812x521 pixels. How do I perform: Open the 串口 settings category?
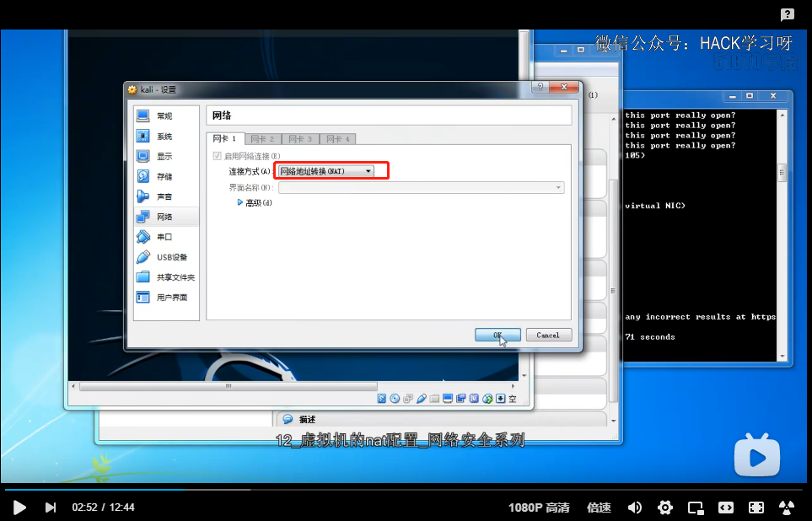[166, 237]
